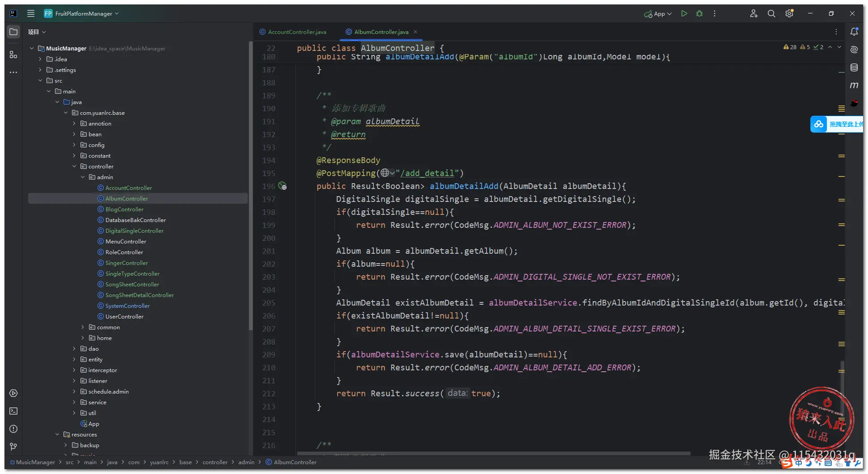Screen dimensions: 868x474
Task: Expand the .idea folder
Action: point(40,59)
